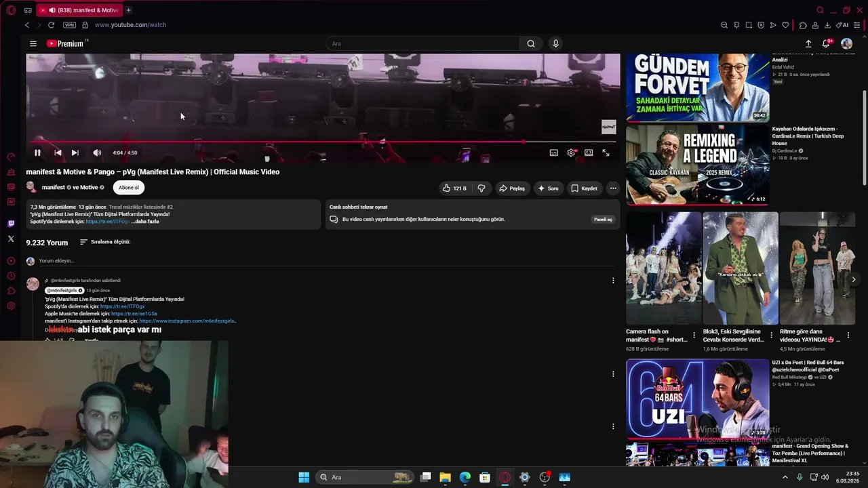
Task: Toggle the ad blocker shield icon
Action: click(x=761, y=25)
